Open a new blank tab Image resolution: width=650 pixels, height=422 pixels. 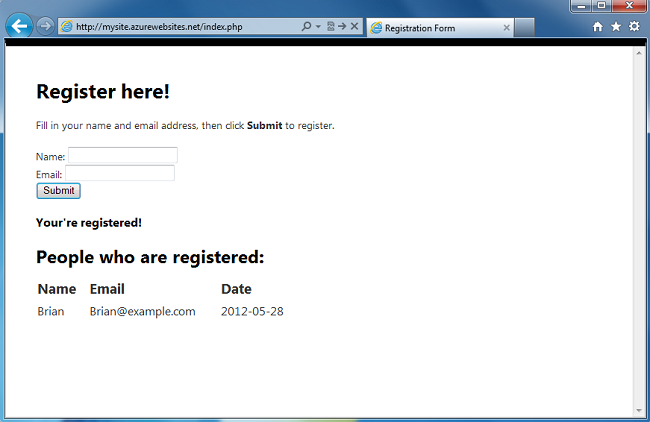[524, 28]
